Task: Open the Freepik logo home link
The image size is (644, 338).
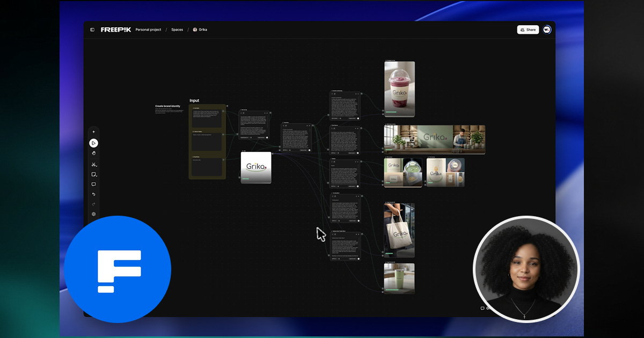Action: 116,30
